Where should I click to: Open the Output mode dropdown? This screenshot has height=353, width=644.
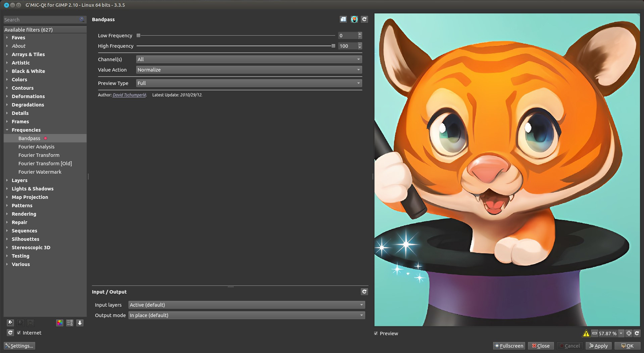click(246, 315)
